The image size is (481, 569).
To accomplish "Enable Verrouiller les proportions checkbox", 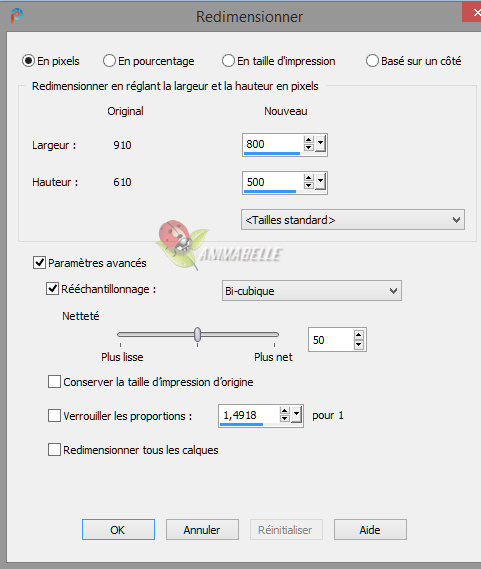I will tap(54, 416).
